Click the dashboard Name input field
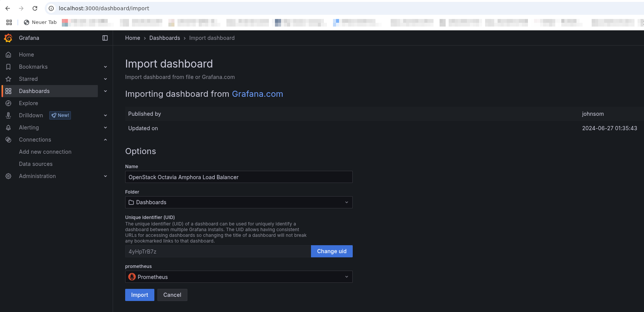644x312 pixels. click(239, 177)
